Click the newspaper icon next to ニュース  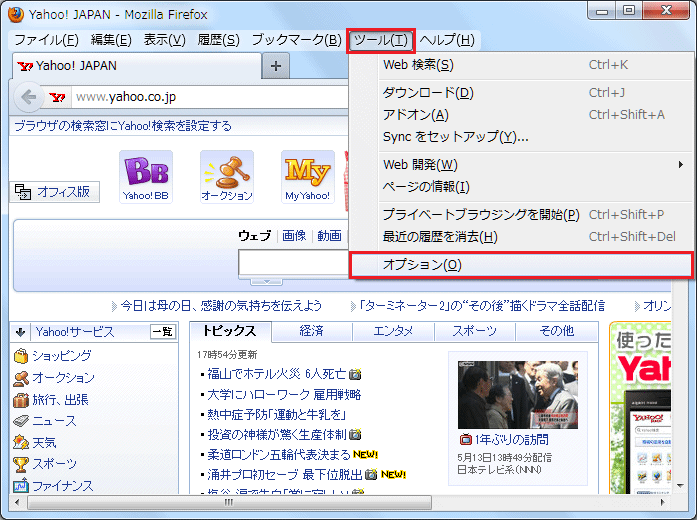[x=21, y=421]
